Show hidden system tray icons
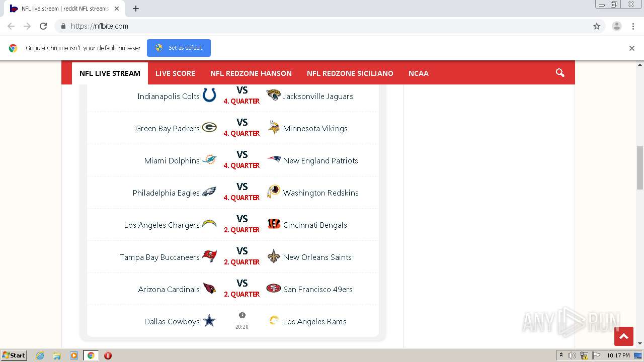Viewport: 644px width, 362px height. 561,355
